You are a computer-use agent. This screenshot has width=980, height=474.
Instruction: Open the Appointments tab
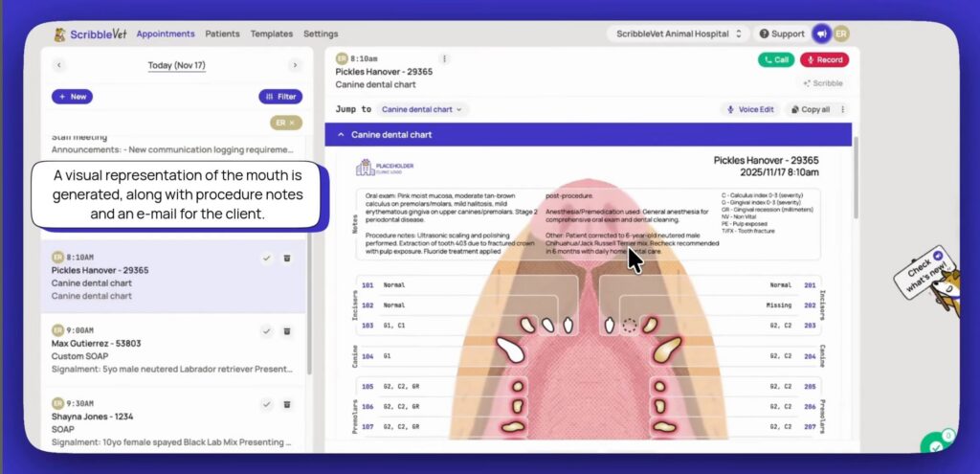(166, 34)
